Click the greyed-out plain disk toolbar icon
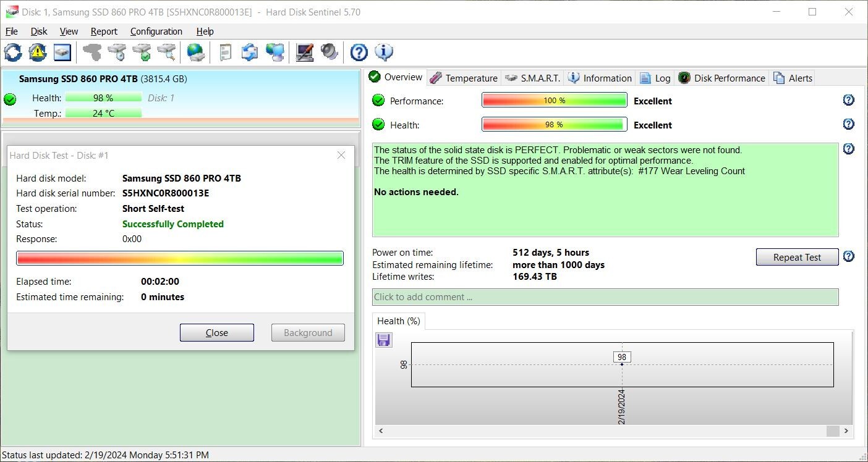The image size is (868, 462). point(92,52)
